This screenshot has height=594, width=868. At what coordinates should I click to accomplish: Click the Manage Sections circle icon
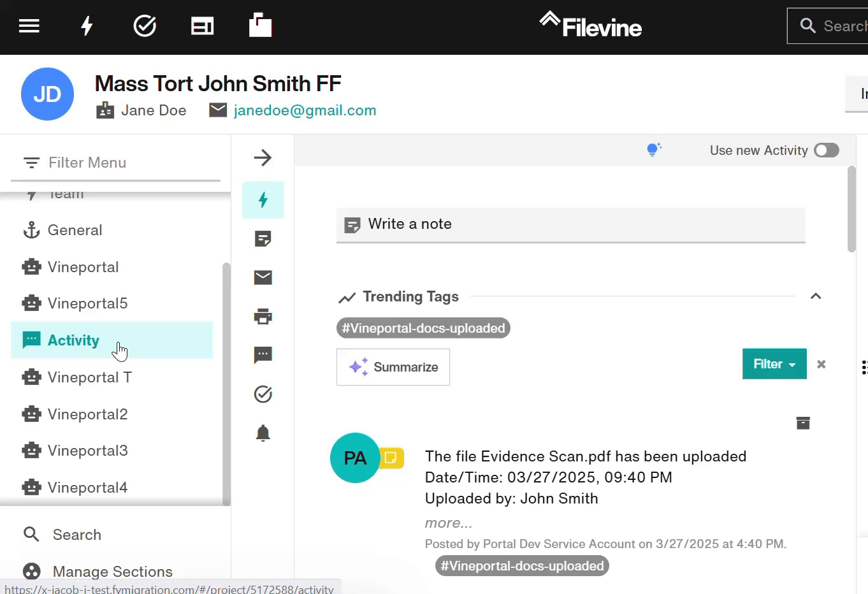pyautogui.click(x=31, y=572)
